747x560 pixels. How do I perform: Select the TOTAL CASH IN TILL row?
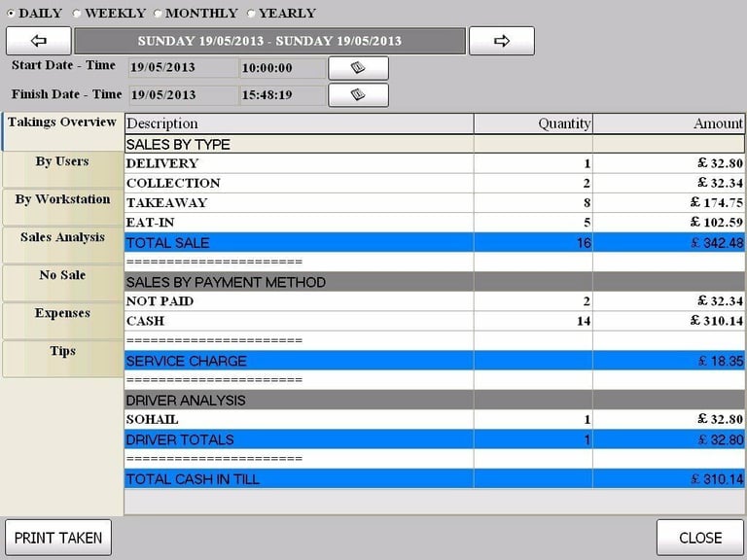435,478
